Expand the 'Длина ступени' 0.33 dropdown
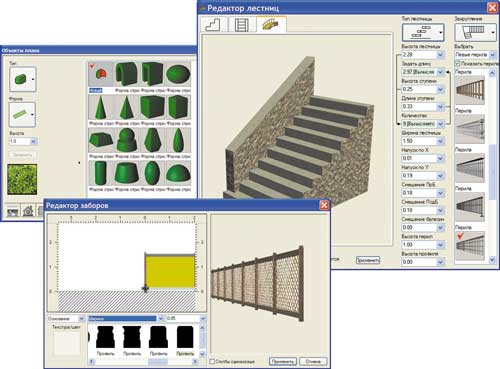 [440, 107]
